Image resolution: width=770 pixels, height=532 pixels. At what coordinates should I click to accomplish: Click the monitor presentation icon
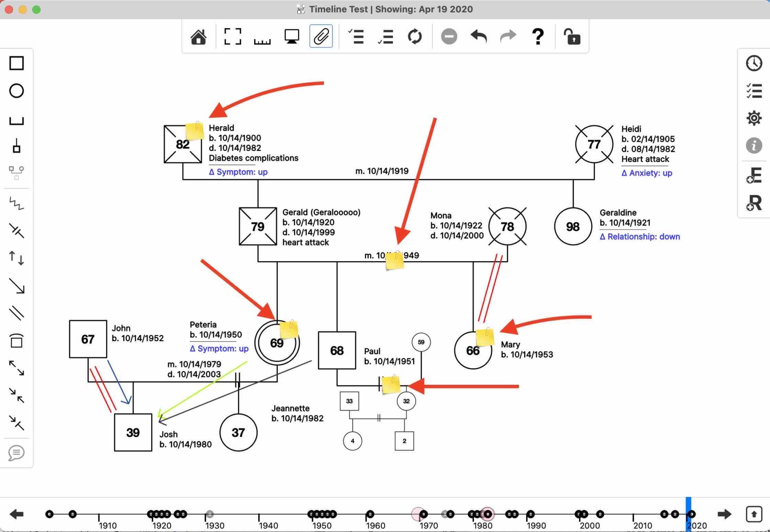coord(291,36)
